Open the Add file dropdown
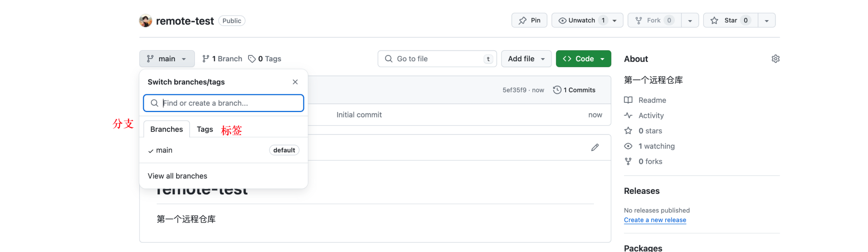This screenshot has width=868, height=252. coord(526,59)
